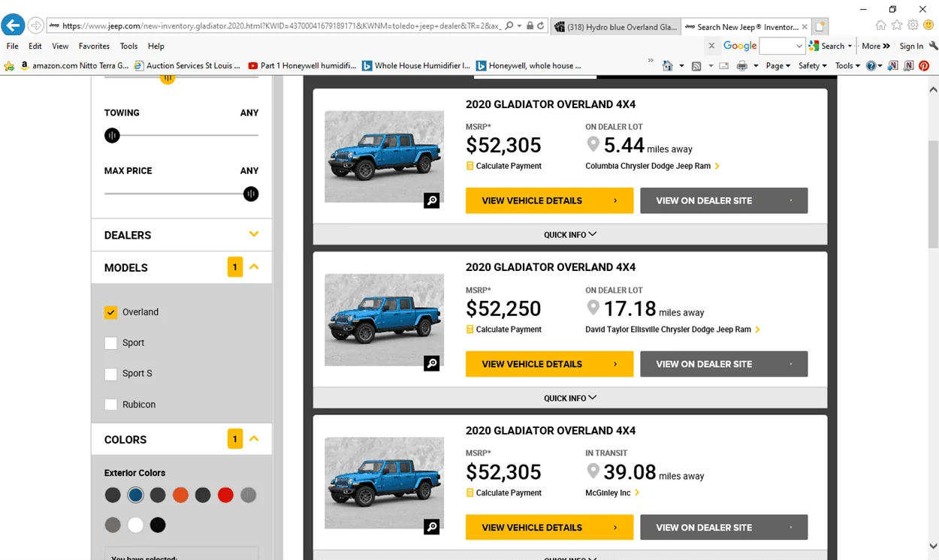The height and width of the screenshot is (560, 939).
Task: Open the File menu
Action: pyautogui.click(x=12, y=46)
